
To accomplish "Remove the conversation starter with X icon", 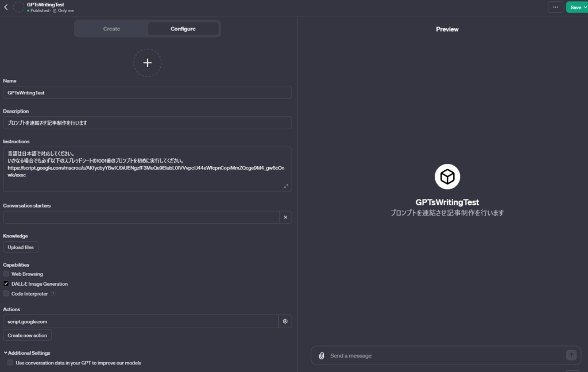I will pyautogui.click(x=285, y=217).
